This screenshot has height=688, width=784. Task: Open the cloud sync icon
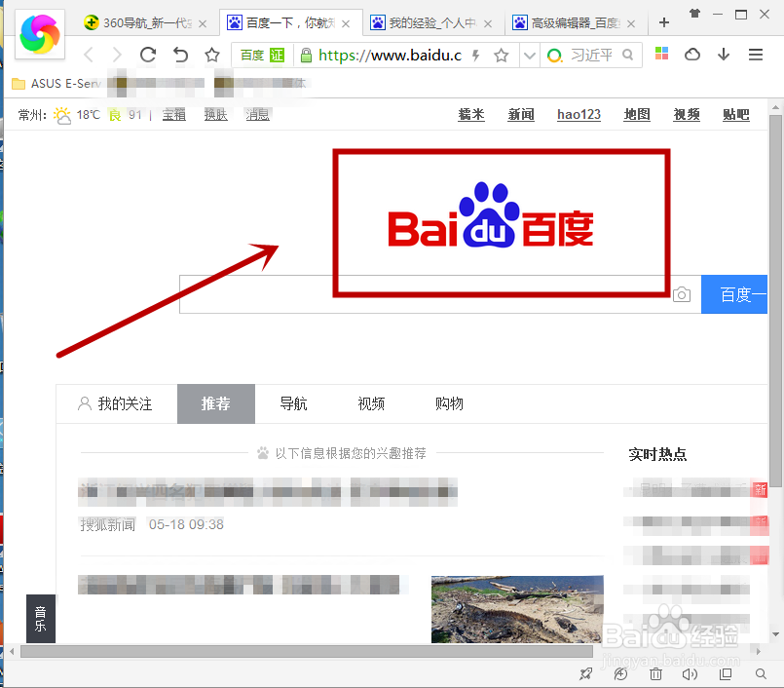click(692, 54)
